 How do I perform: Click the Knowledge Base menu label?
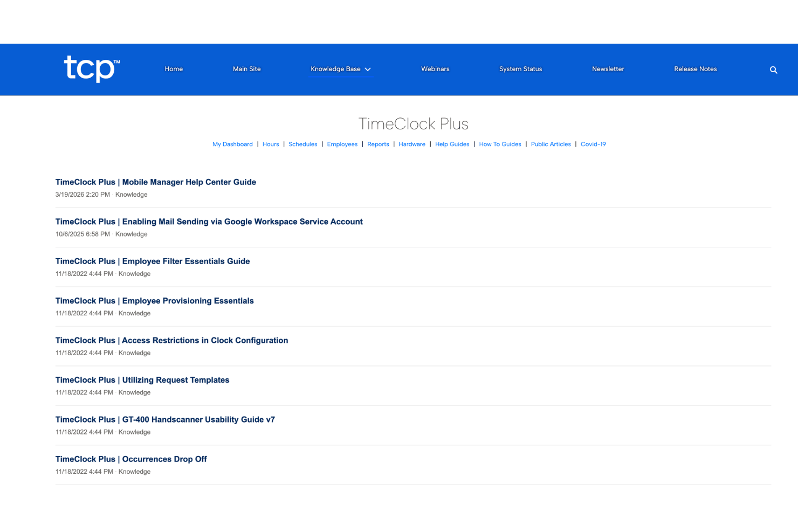[335, 69]
